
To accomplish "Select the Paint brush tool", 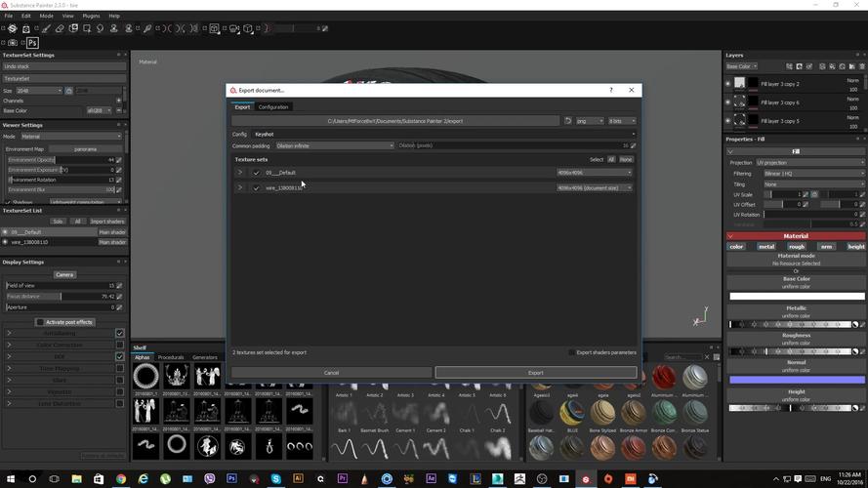I will coord(46,28).
